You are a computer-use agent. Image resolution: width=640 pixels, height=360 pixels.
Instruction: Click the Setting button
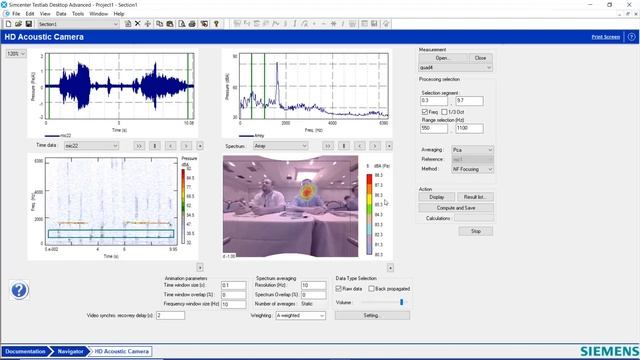click(x=372, y=316)
